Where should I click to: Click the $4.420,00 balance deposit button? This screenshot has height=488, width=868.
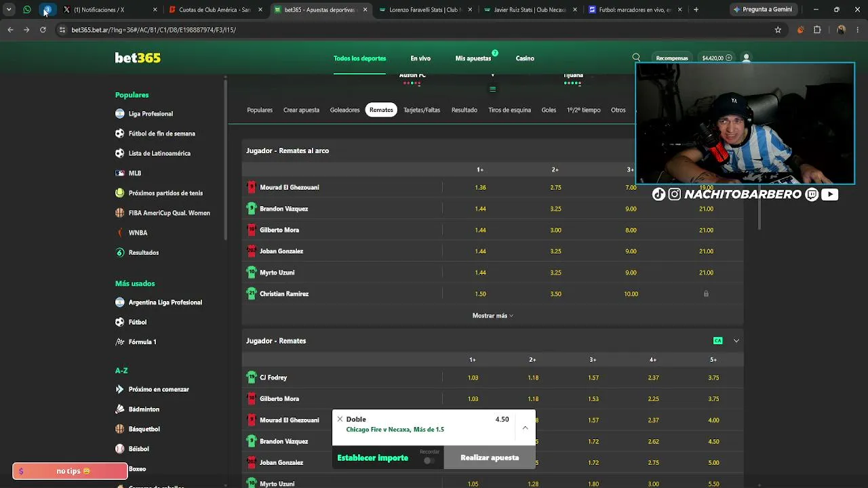[717, 58]
